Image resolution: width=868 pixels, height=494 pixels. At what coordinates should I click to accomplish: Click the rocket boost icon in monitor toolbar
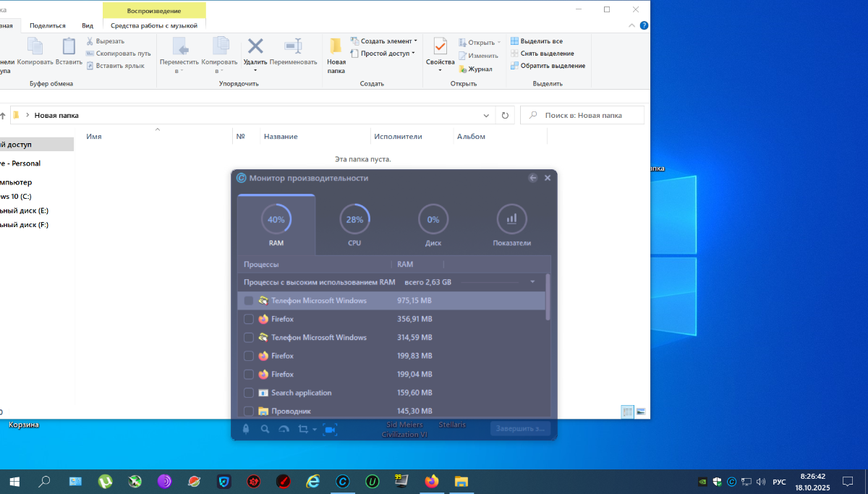click(x=246, y=429)
